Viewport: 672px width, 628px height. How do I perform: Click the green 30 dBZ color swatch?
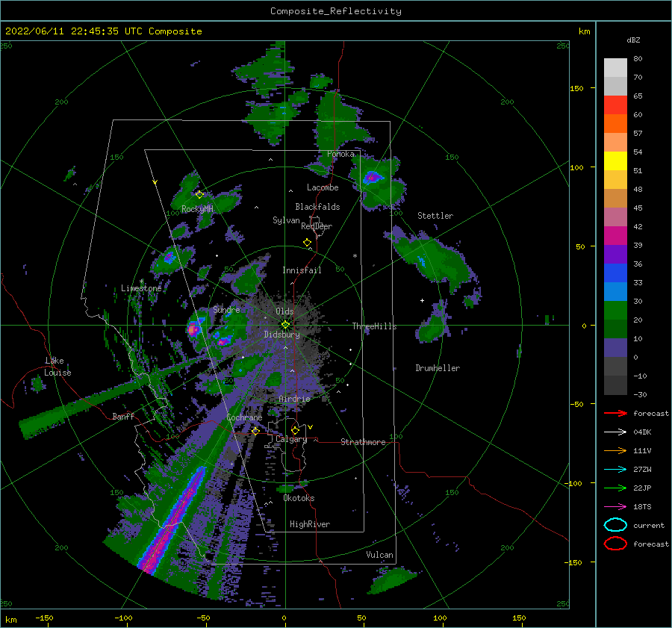615,311
